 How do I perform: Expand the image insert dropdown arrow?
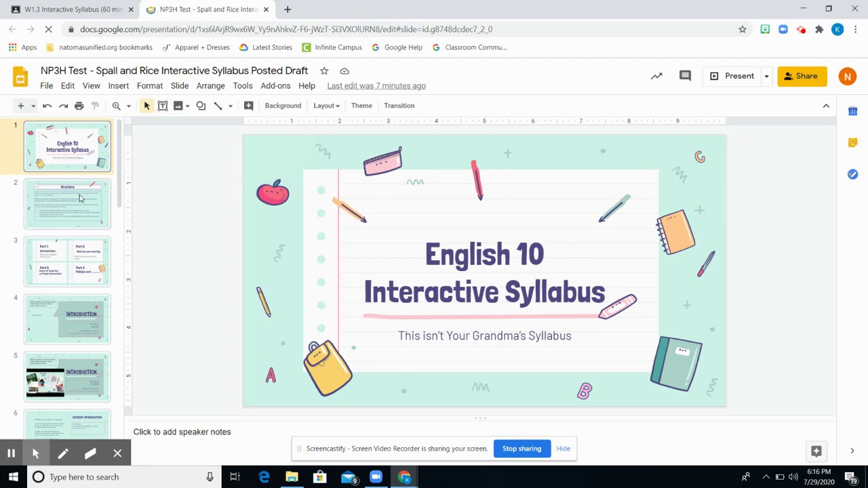tap(187, 106)
